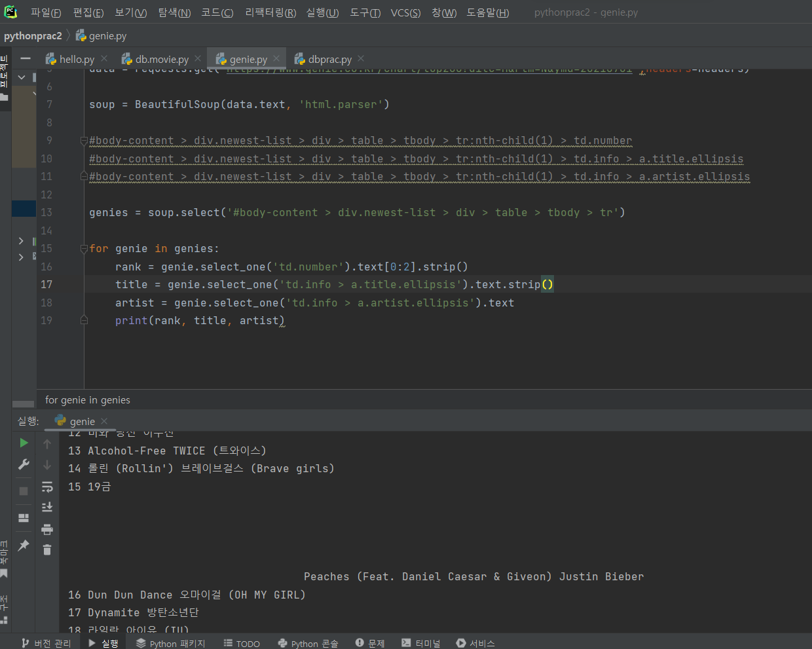This screenshot has height=649, width=812.
Task: Click the 'html.parser' string on line 7
Action: (341, 105)
